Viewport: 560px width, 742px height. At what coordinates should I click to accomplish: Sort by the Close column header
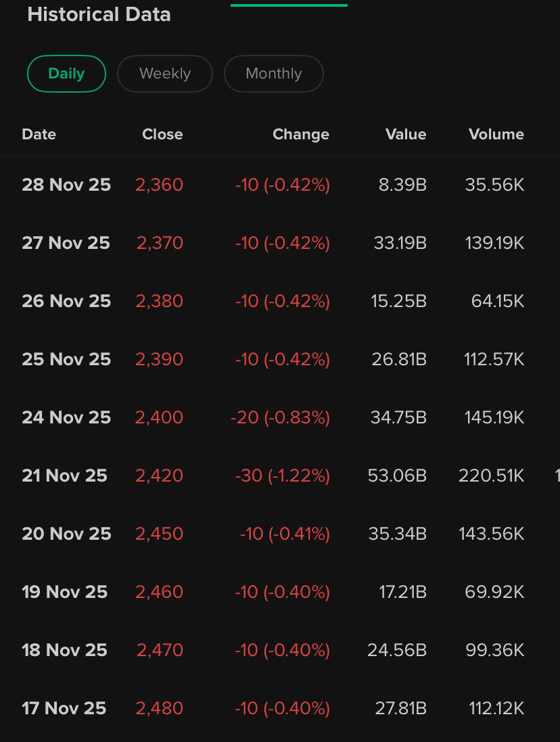[x=162, y=135]
